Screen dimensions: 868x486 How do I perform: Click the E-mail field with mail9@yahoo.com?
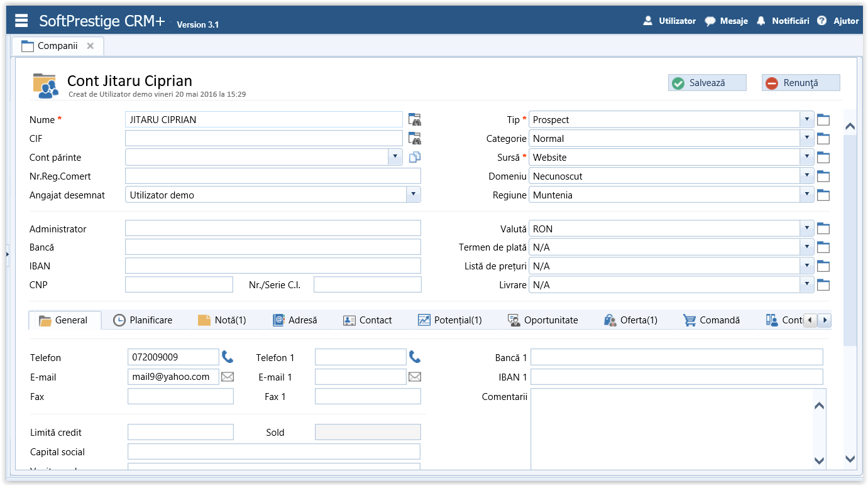point(173,377)
